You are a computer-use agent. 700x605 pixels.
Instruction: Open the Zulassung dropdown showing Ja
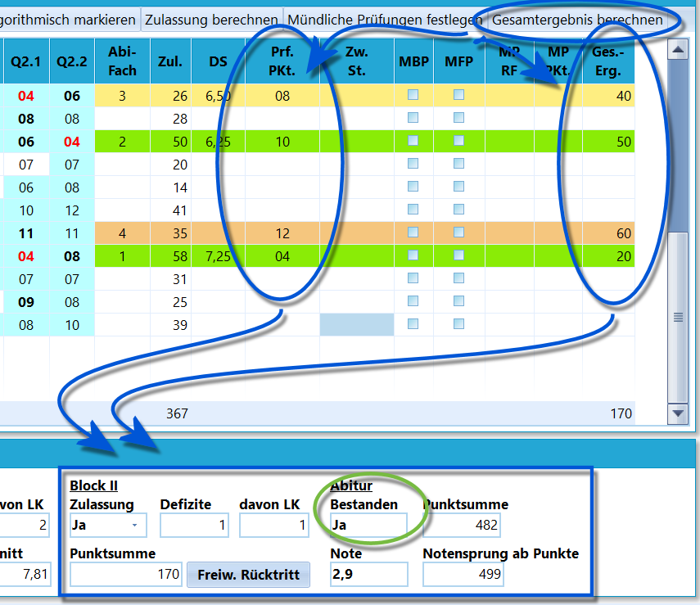pyautogui.click(x=108, y=525)
